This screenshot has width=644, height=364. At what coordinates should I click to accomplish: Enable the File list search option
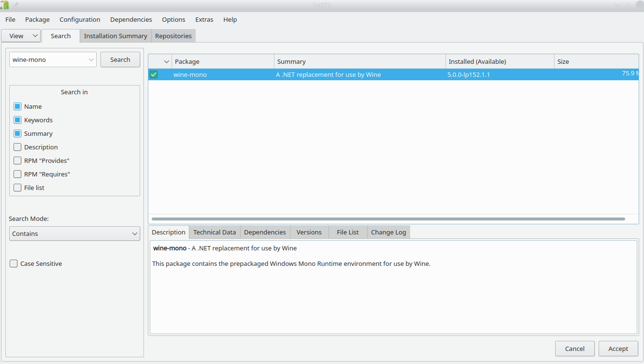coord(17,188)
